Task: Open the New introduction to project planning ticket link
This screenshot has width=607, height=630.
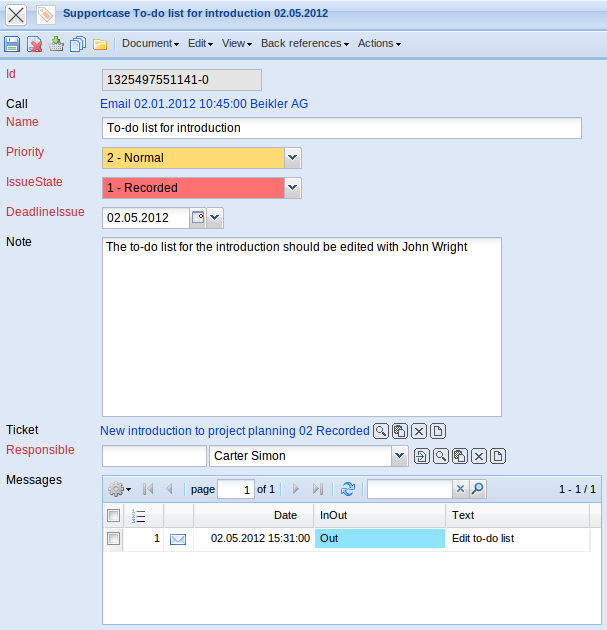Action: [x=234, y=431]
